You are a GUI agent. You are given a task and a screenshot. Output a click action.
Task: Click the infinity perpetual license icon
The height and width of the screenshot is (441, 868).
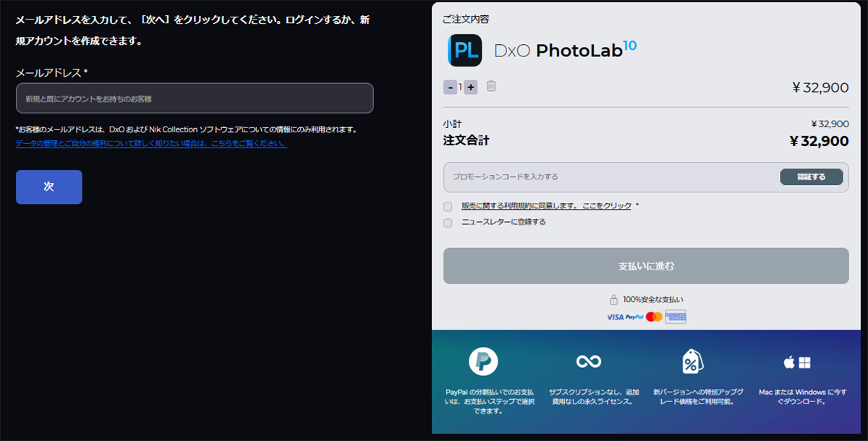click(588, 361)
